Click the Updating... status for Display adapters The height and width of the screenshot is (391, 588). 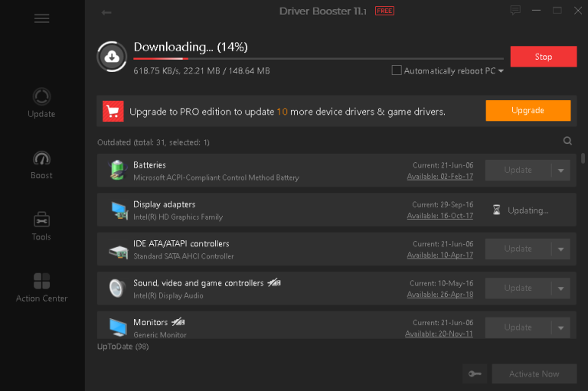point(528,210)
